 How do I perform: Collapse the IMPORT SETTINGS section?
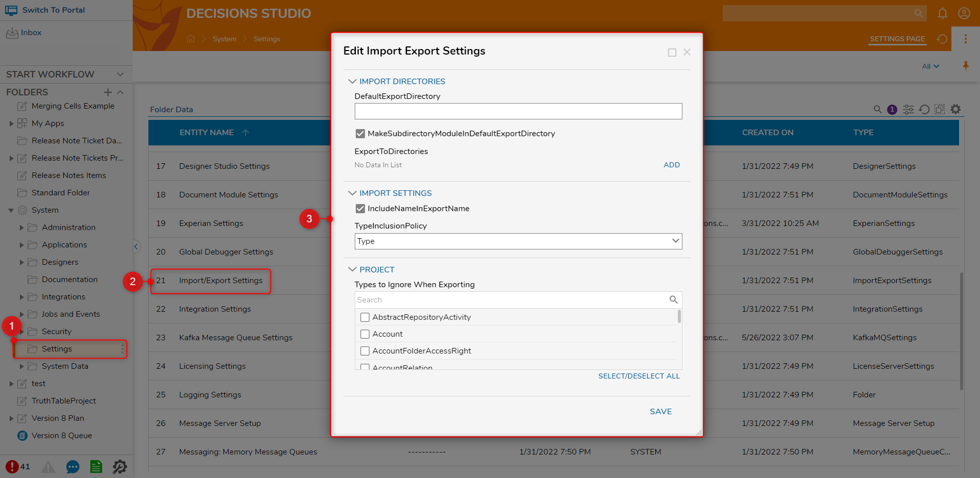click(x=352, y=193)
